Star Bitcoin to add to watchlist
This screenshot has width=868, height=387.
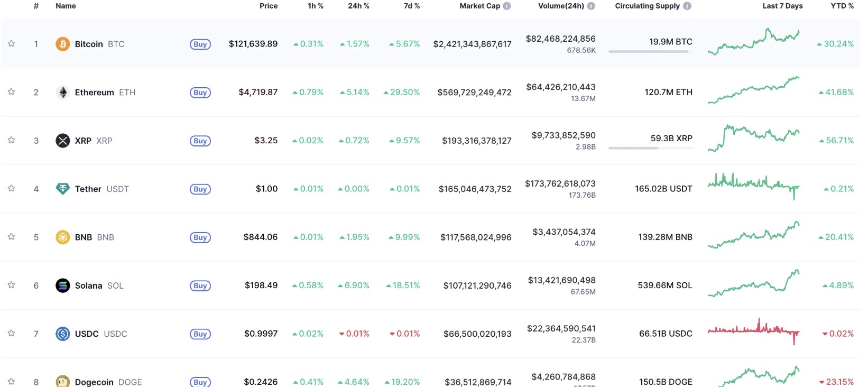(x=11, y=43)
